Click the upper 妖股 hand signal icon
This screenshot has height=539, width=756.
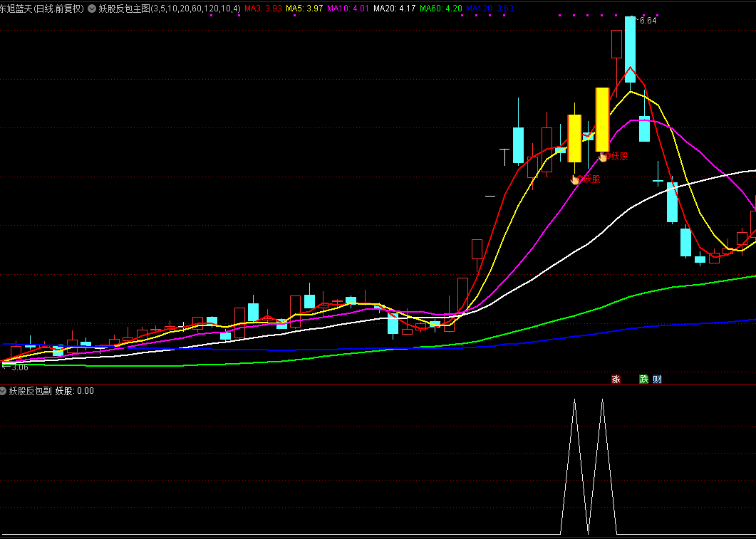coord(603,157)
